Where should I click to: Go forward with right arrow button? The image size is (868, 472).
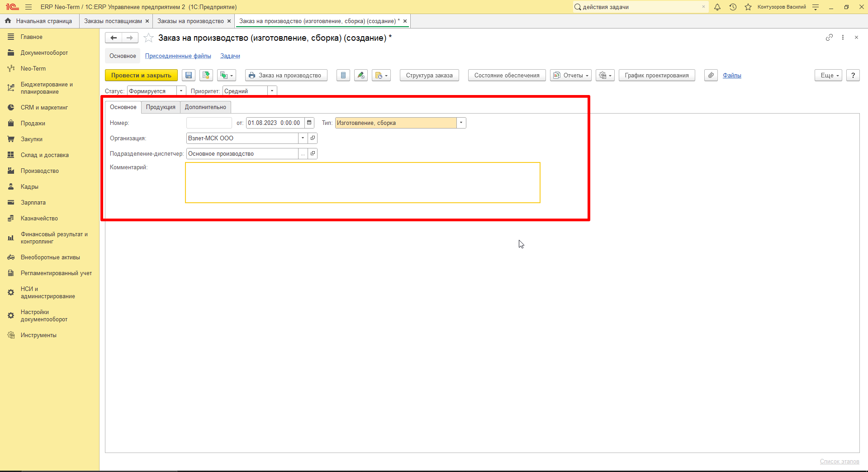[130, 38]
